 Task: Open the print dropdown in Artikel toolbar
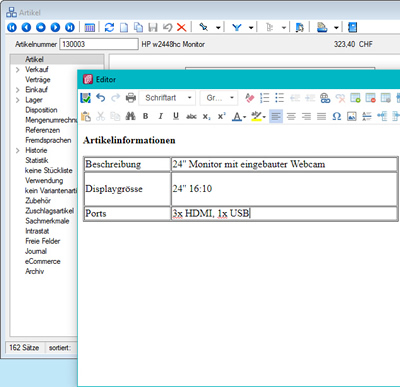336,28
